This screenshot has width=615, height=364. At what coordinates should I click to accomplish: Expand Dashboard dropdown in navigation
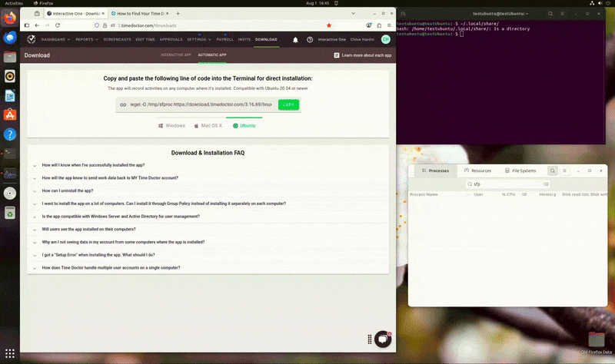coord(55,40)
